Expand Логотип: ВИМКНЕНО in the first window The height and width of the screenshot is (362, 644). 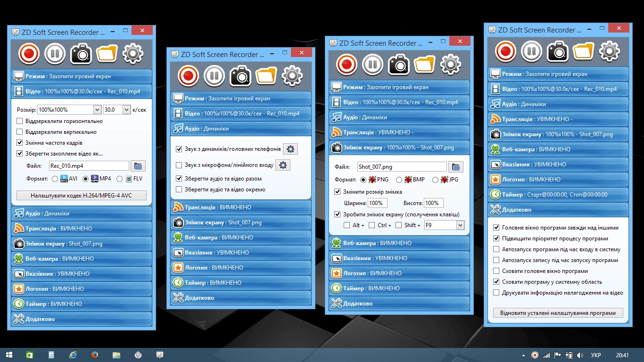point(82,289)
